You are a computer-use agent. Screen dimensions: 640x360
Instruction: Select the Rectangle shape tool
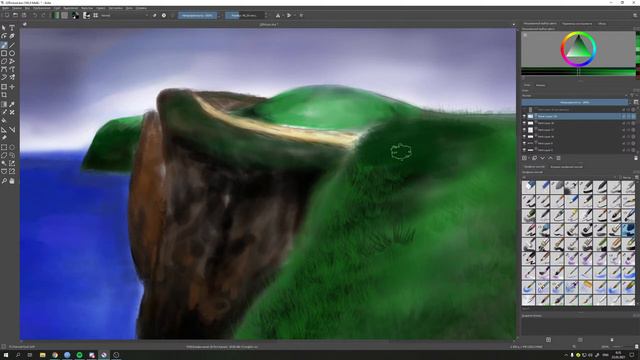click(x=4, y=53)
